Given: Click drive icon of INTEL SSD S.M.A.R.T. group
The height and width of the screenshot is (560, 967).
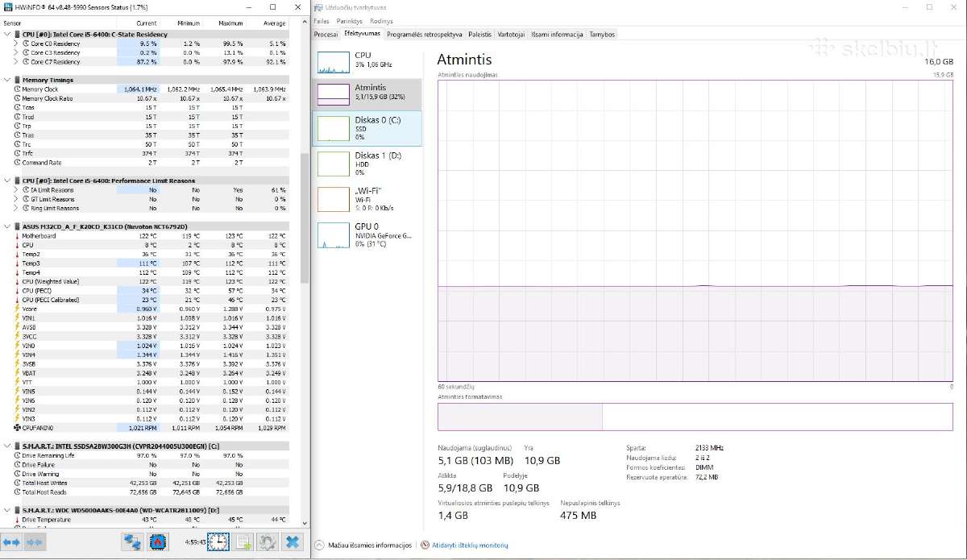Looking at the screenshot, I should tap(17, 446).
